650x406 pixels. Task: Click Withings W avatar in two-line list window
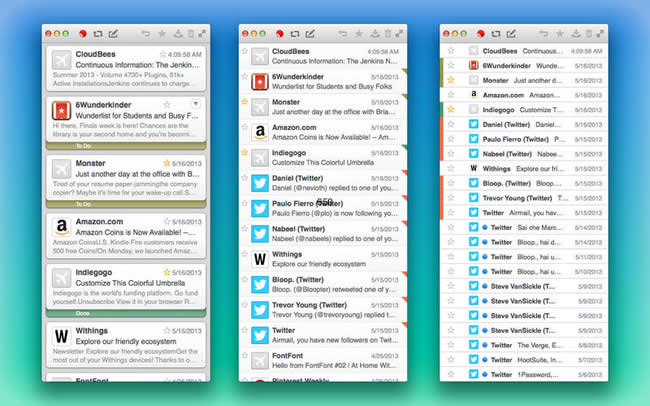pos(260,259)
